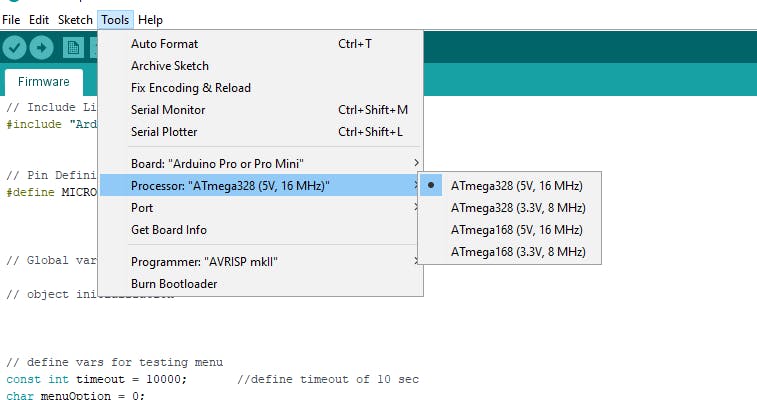Click the Verify checkmark icon

point(14,47)
